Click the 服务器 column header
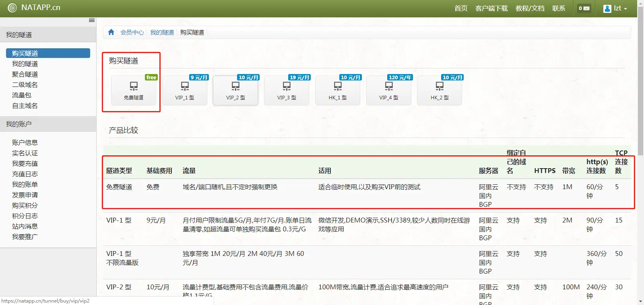Screen dimensions: 644x305 (489, 171)
